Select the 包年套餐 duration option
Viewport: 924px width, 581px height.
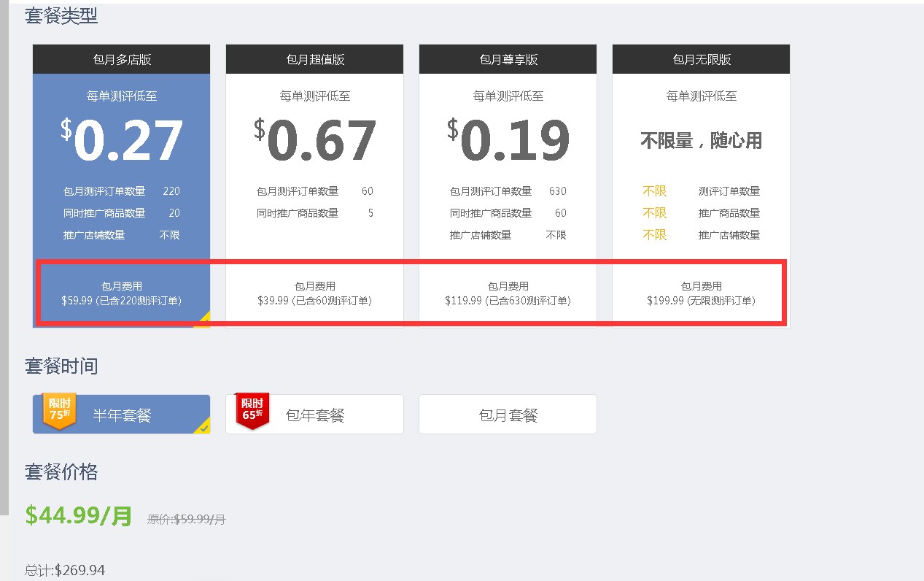click(x=315, y=415)
